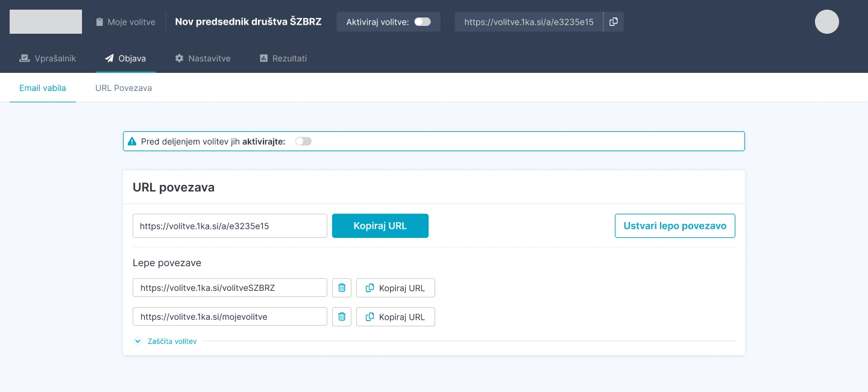Delete the mojevolitve pretty link

point(342,317)
